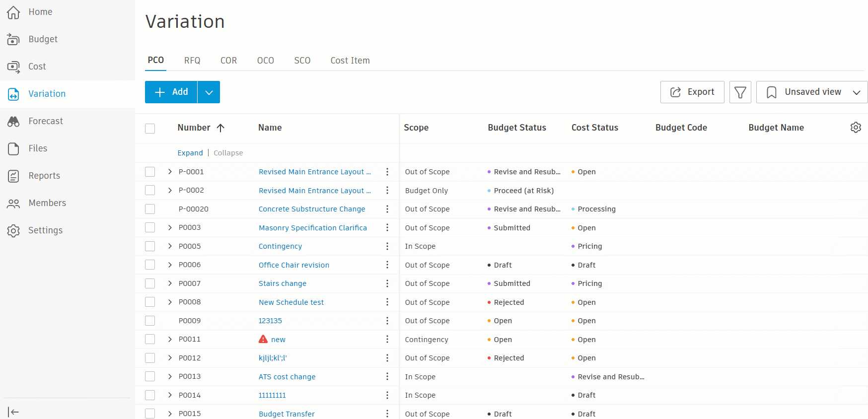Select the Variation sidebar icon
Screen dimensions: 868x419
click(13, 94)
